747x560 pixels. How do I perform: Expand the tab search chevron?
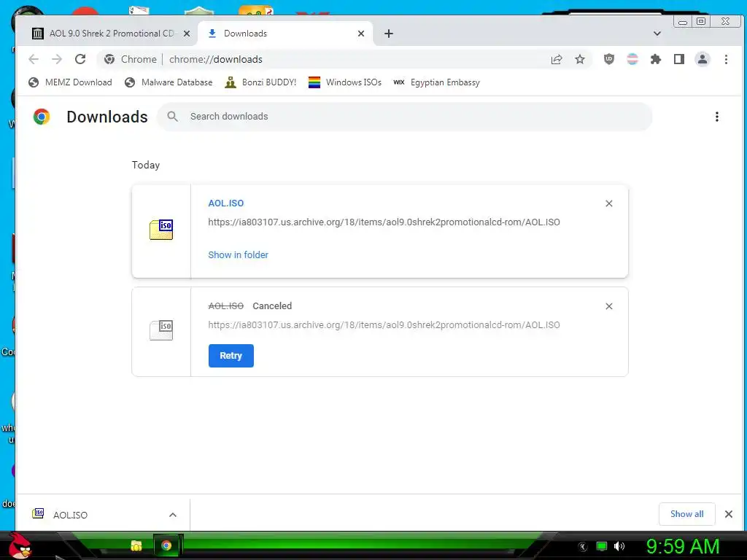[657, 34]
